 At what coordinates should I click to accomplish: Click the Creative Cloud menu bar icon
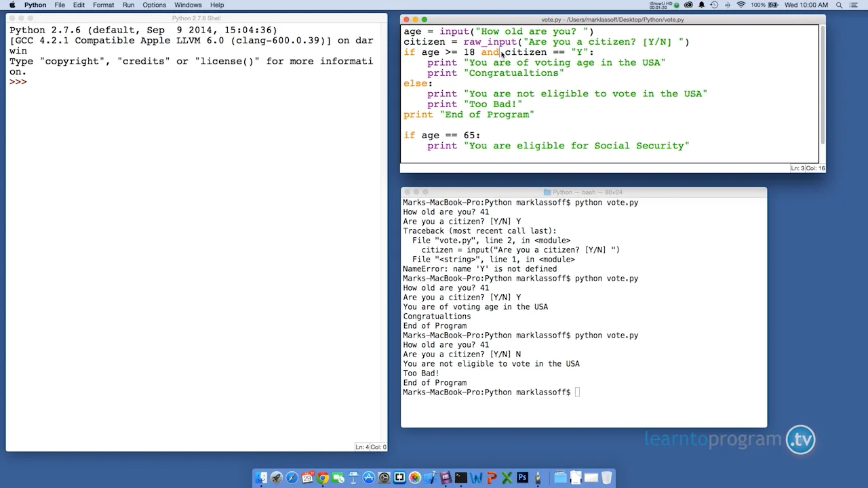[x=688, y=5]
